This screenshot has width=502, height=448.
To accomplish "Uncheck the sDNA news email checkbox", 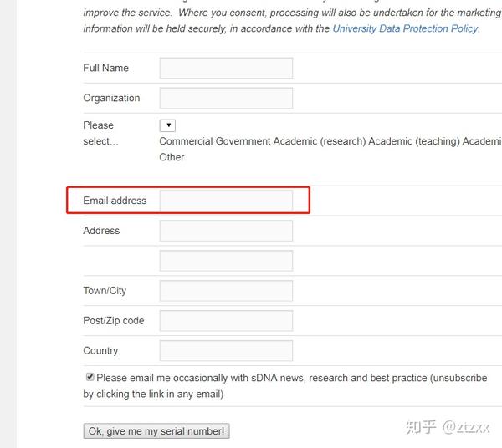I will coord(90,378).
